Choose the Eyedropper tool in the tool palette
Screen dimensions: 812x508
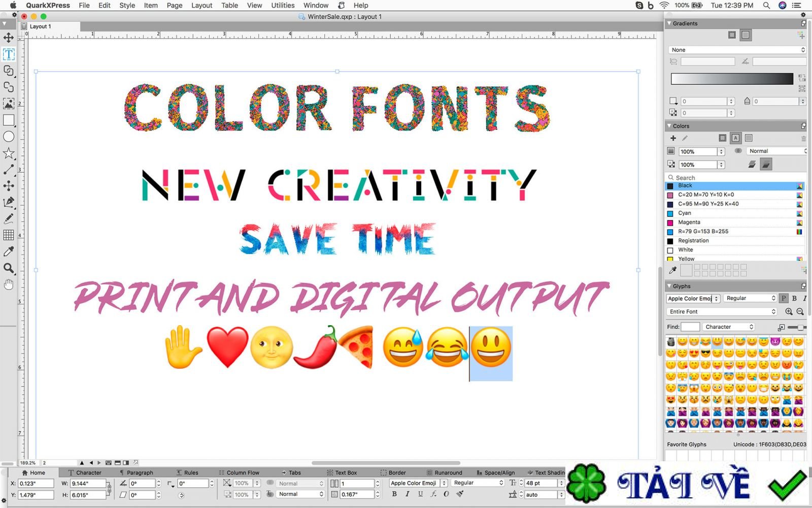(9, 252)
